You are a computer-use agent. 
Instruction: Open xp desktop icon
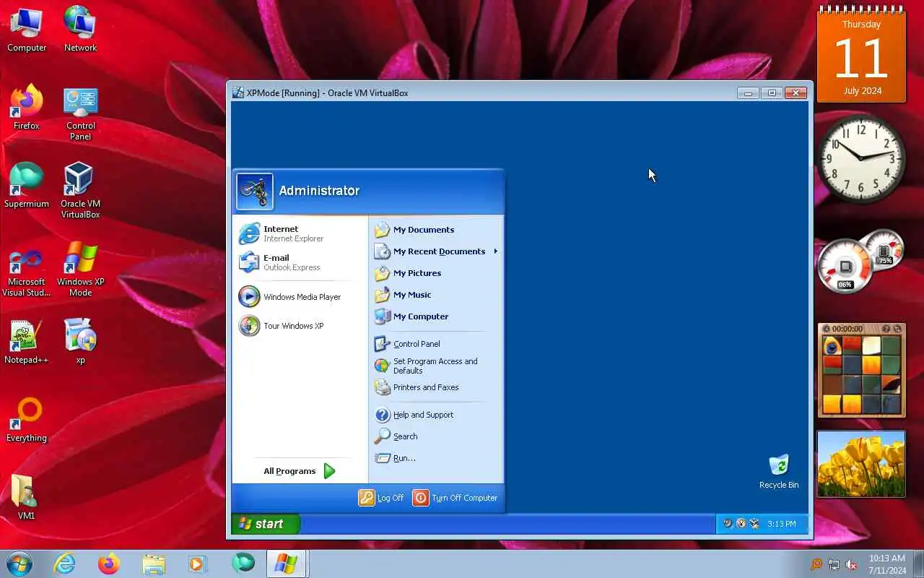coord(80,341)
